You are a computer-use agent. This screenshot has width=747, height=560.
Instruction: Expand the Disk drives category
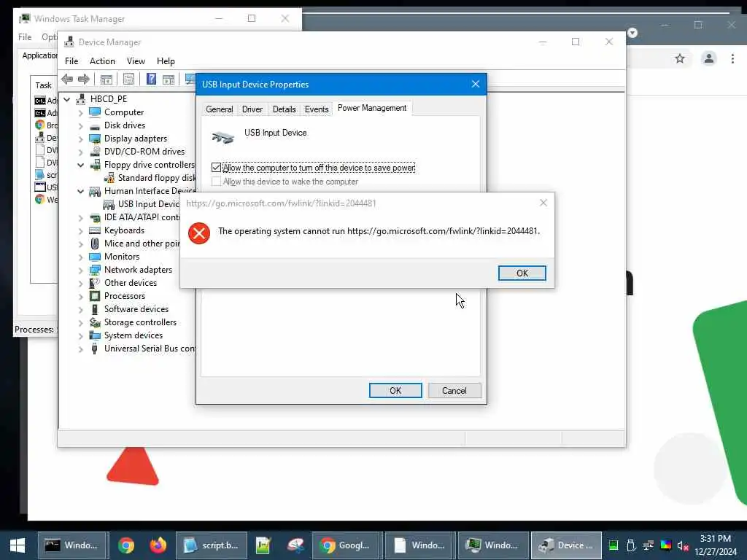[80, 125]
